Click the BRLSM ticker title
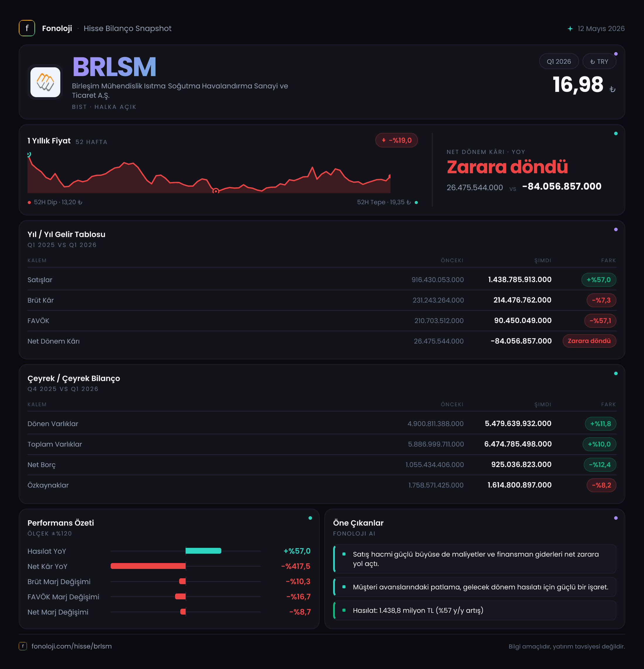 (x=114, y=67)
